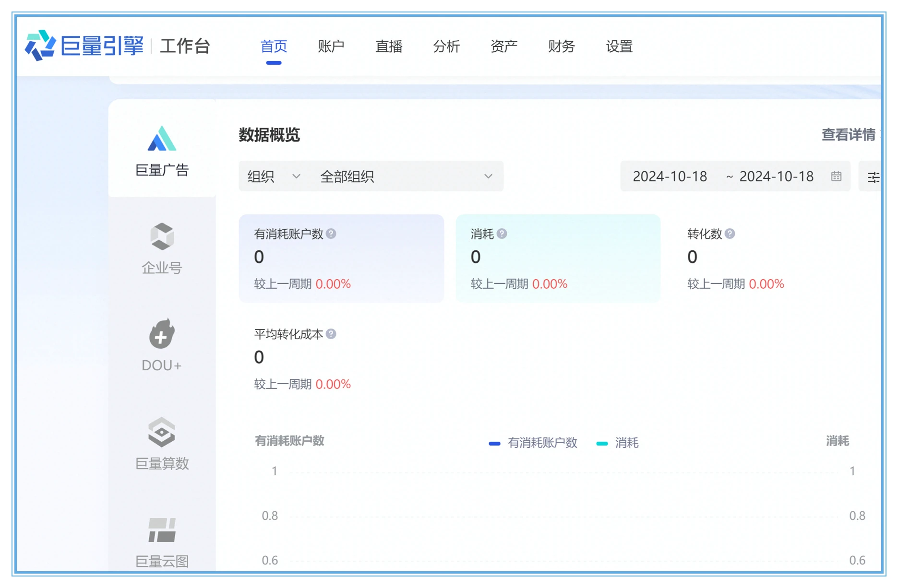Click help icon next to 转化数
This screenshot has width=898, height=588.
coord(730,234)
